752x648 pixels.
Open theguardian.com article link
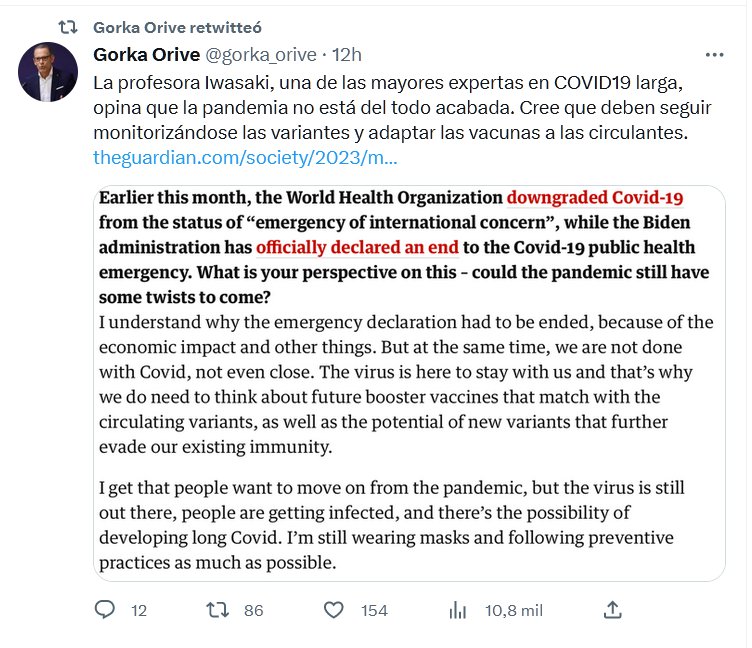tap(245, 157)
